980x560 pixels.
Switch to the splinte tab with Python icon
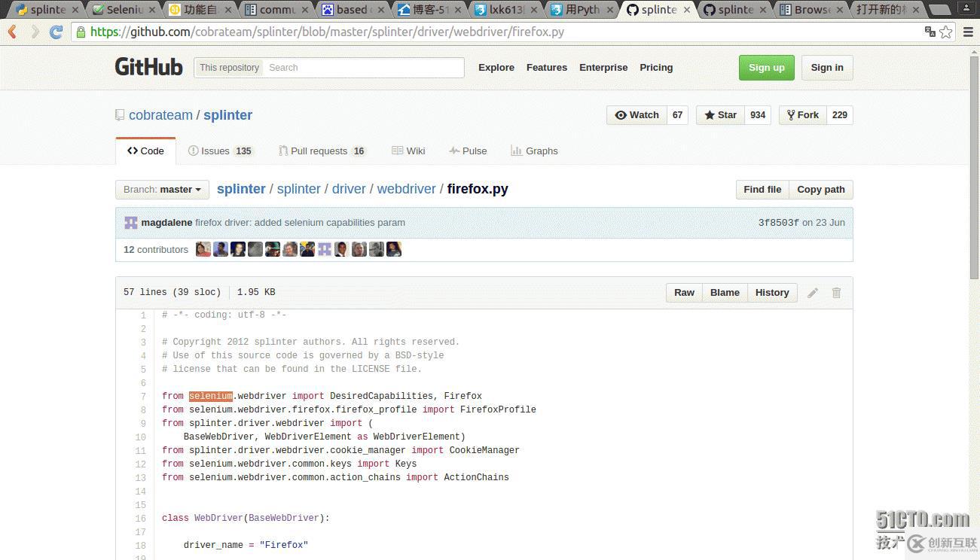[47, 10]
